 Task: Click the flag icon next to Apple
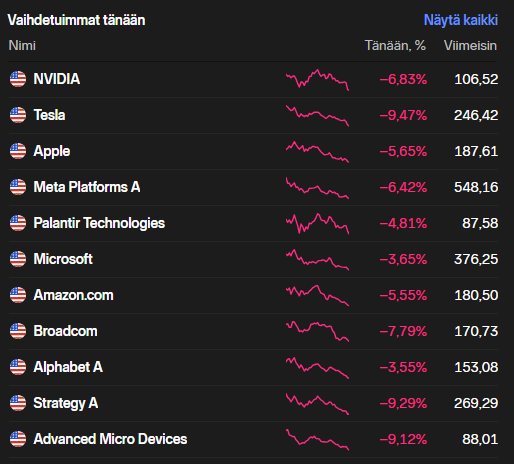click(x=18, y=151)
